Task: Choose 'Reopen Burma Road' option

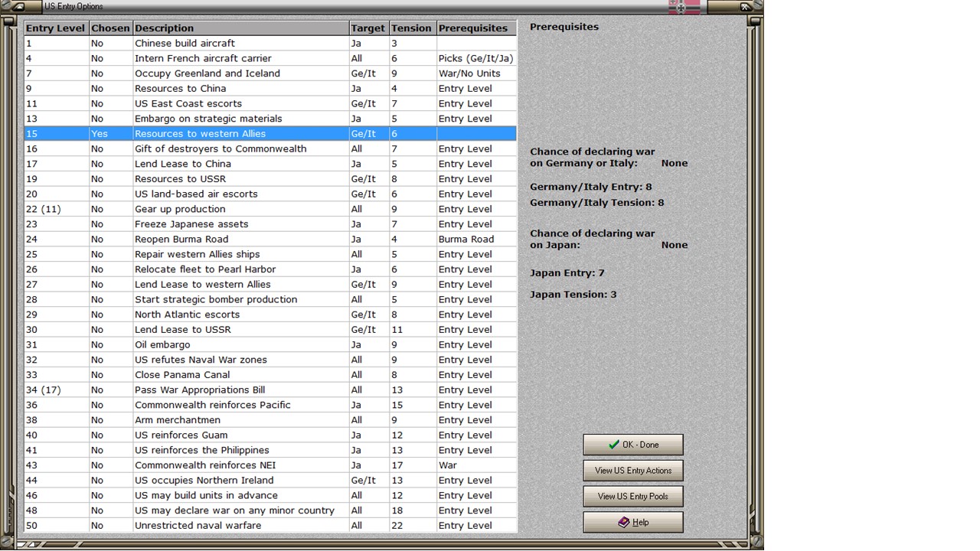Action: [x=270, y=239]
